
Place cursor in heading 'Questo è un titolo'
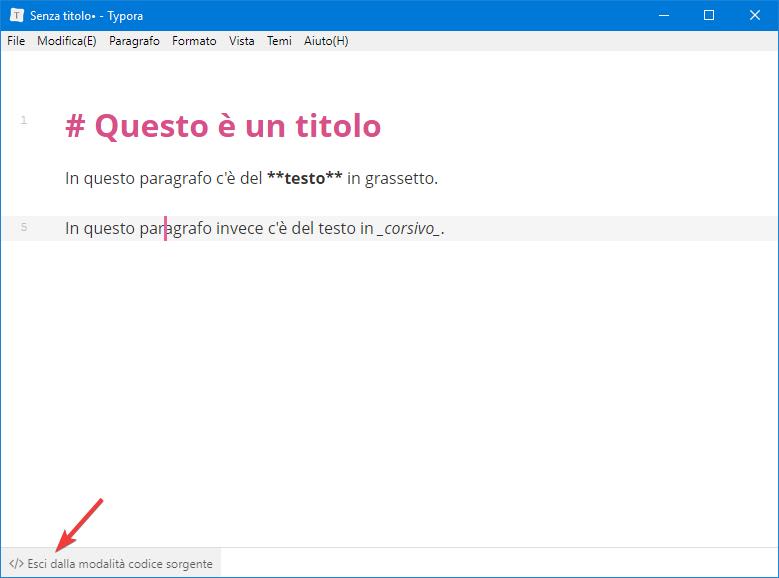[238, 126]
